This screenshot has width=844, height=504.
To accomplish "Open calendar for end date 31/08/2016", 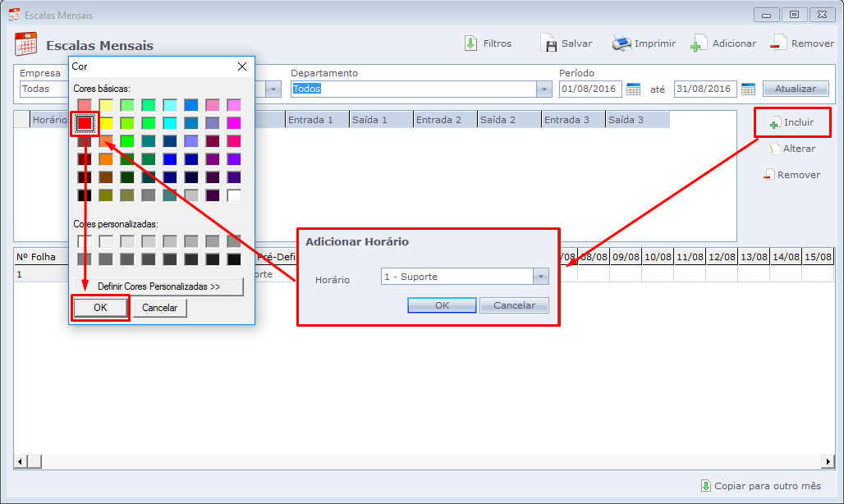I will pos(748,89).
